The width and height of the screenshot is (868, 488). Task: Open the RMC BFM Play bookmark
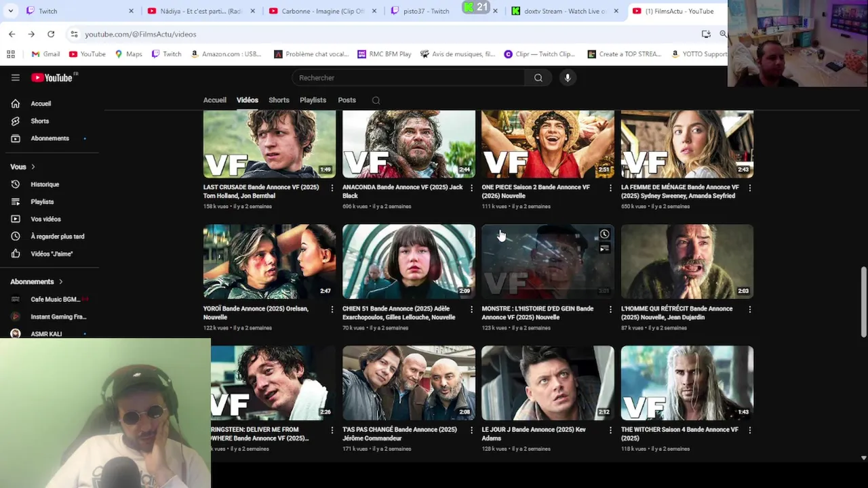[384, 54]
